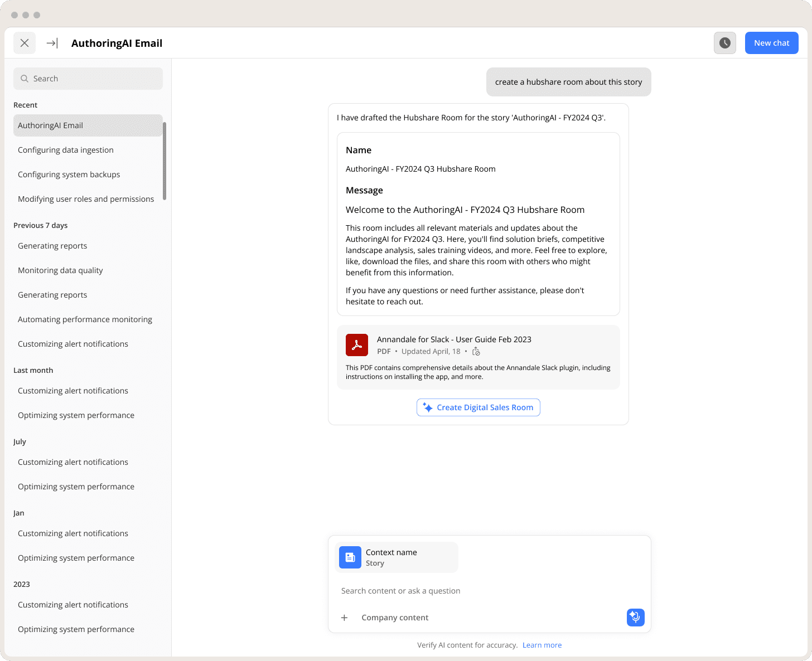Open Annandale for Slack - User Guide Feb 2023

pos(454,339)
